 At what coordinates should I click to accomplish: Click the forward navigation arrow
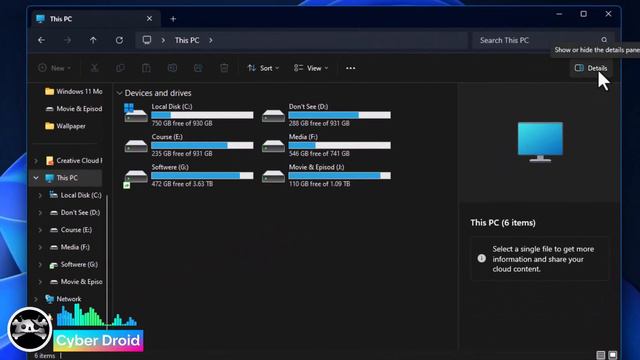[67, 40]
